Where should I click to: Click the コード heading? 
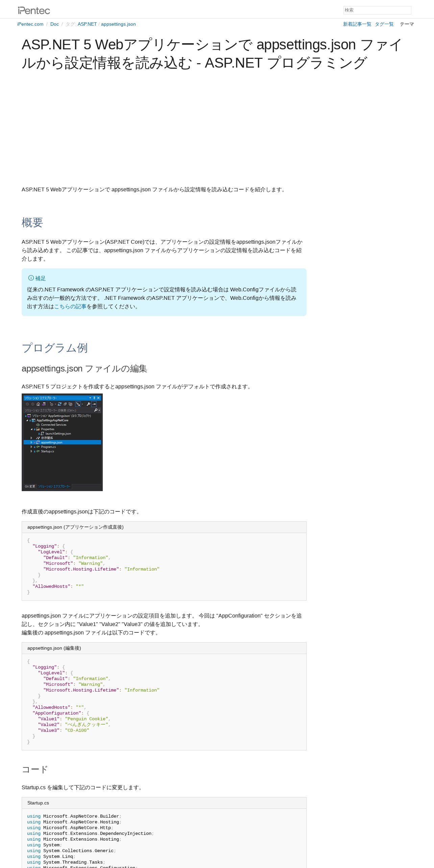(x=34, y=769)
